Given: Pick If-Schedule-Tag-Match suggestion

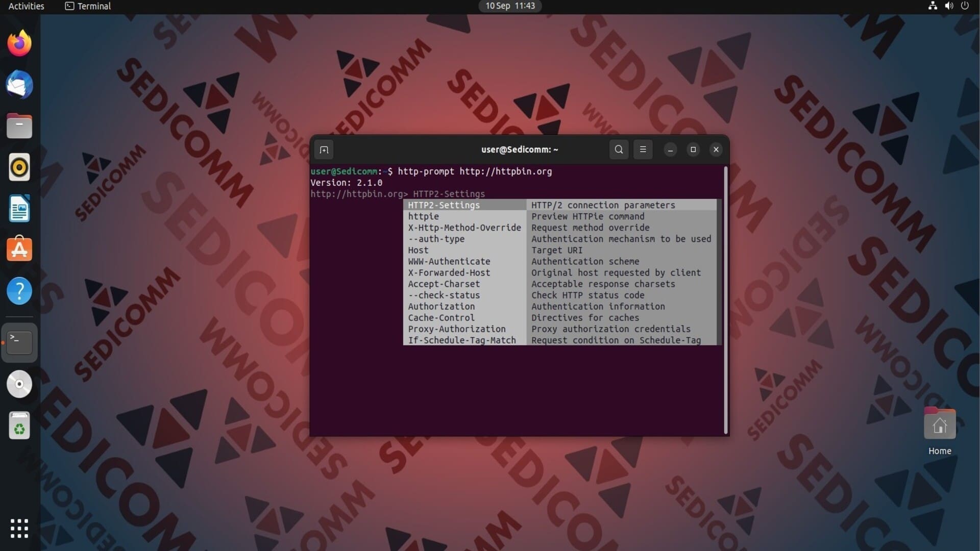Looking at the screenshot, I should pyautogui.click(x=464, y=340).
